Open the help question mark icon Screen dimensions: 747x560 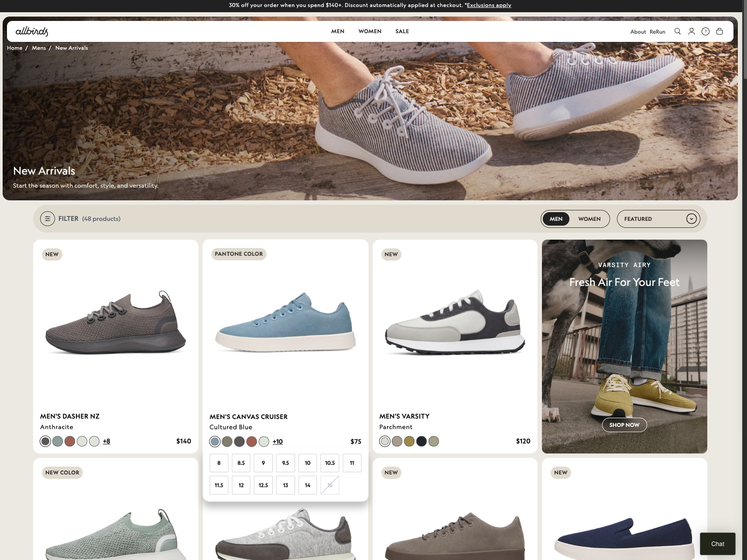[x=706, y=31]
